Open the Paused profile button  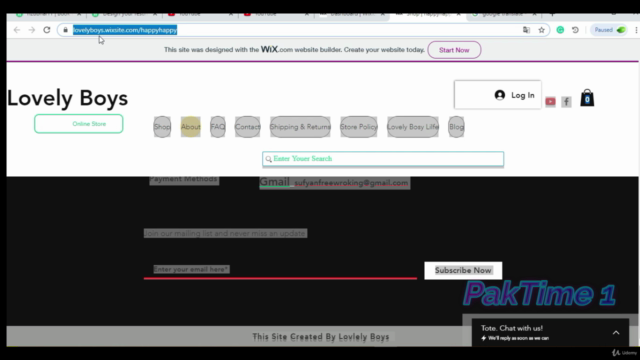pyautogui.click(x=609, y=30)
